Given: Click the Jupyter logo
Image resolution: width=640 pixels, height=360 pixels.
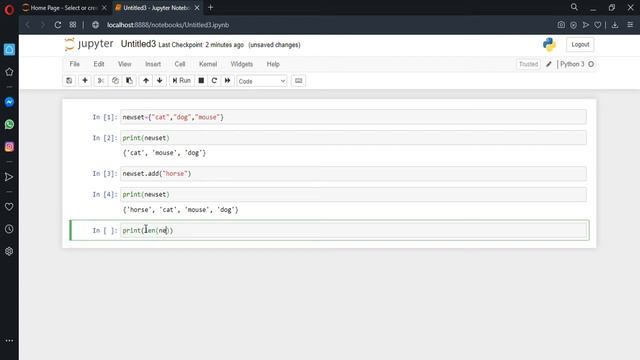Looking at the screenshot, I should 89,44.
